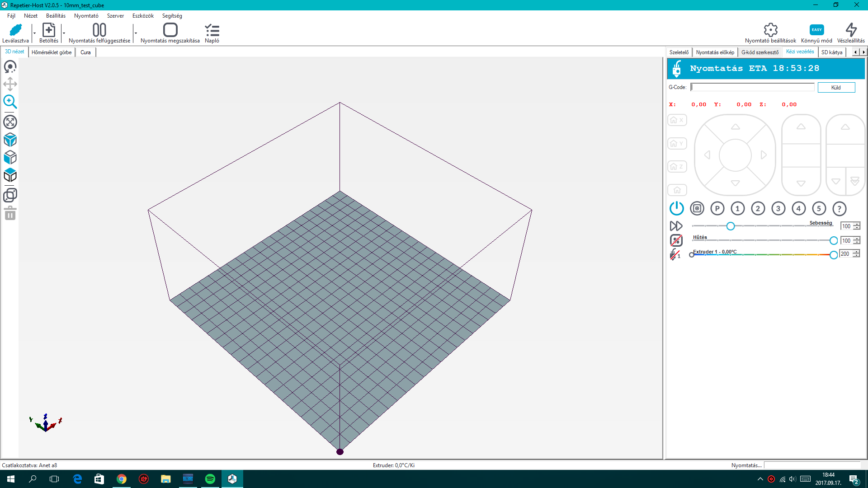
Task: Expand dropdown arrow beside Betöltés
Action: click(64, 33)
